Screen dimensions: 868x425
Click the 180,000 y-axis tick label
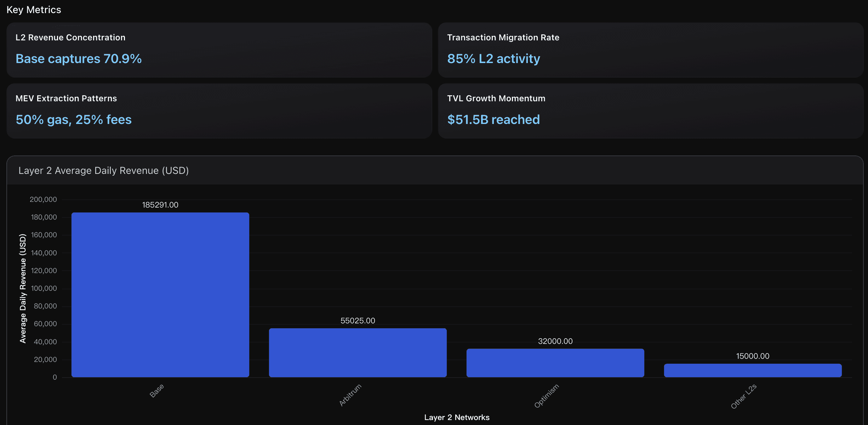click(x=44, y=217)
